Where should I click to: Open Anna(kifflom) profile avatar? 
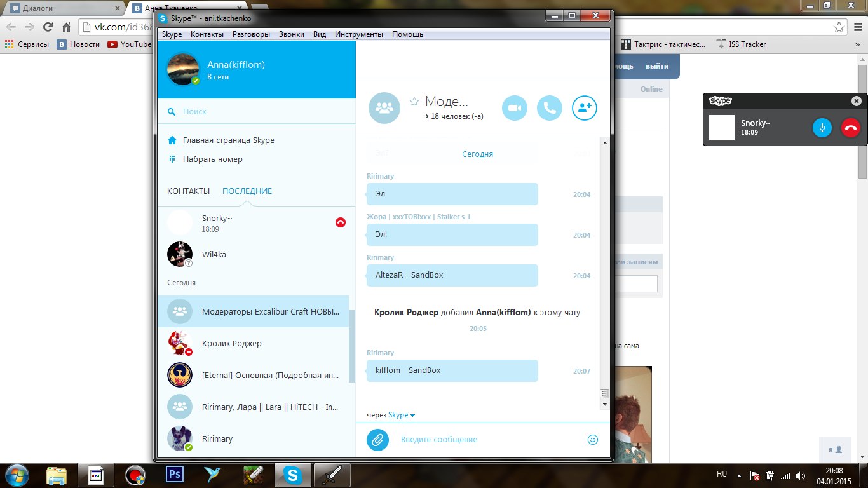(183, 69)
